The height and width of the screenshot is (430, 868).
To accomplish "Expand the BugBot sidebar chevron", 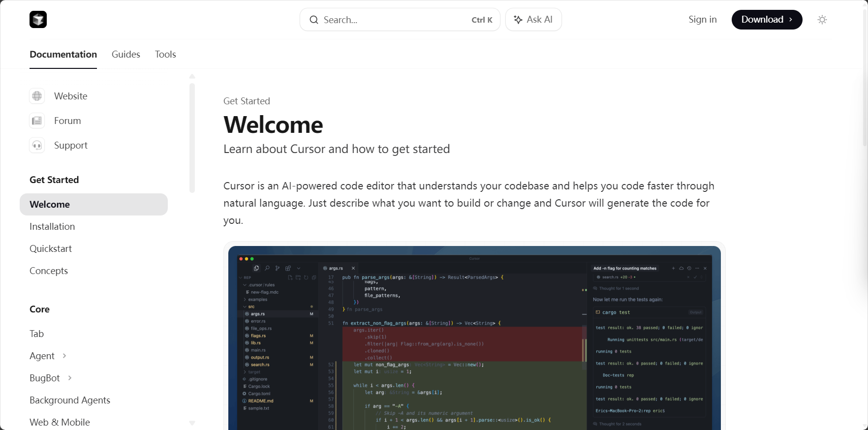I will [70, 378].
